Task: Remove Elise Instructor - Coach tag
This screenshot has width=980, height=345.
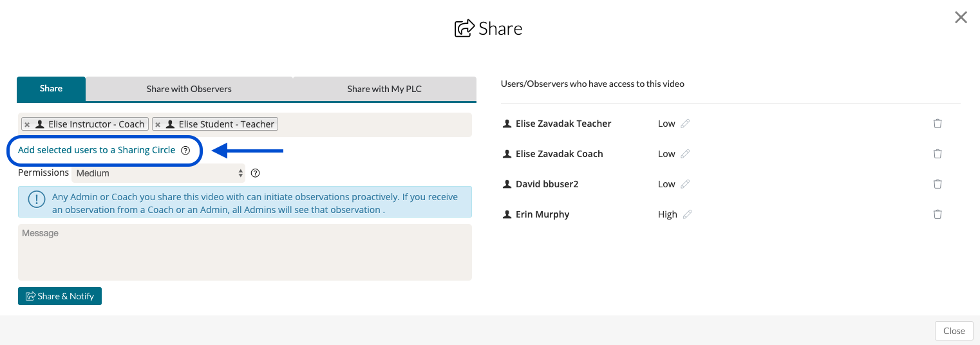Action: tap(27, 125)
